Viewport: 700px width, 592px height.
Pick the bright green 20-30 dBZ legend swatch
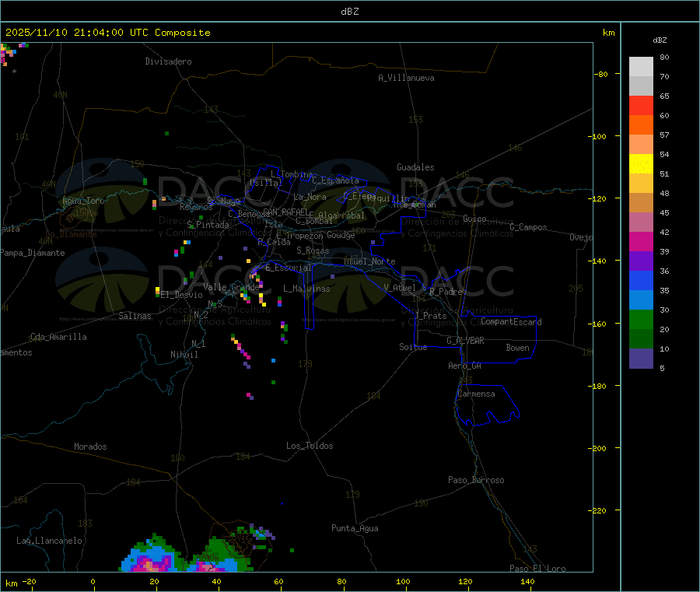click(641, 319)
